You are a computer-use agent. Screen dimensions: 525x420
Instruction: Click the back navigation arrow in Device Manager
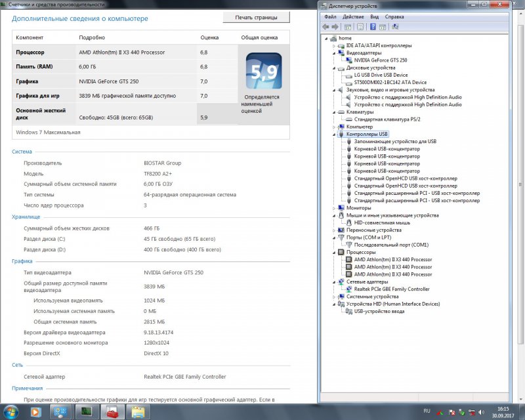tap(325, 26)
